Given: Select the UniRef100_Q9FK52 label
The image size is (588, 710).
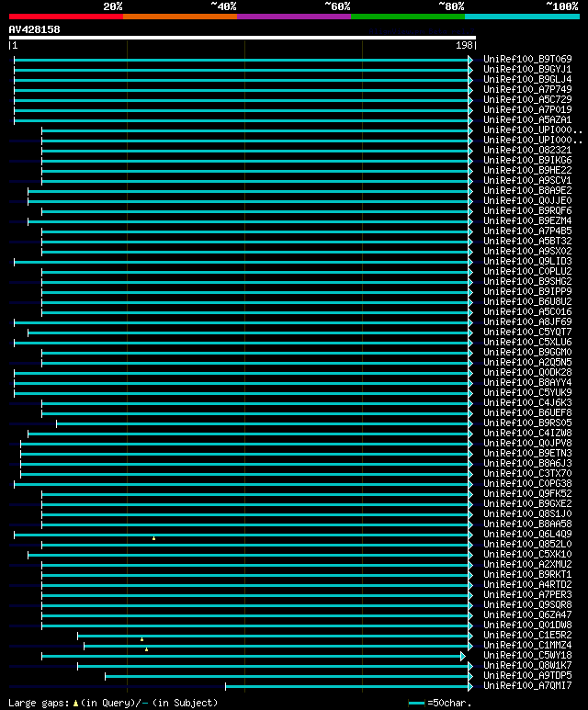Looking at the screenshot, I should pos(527,493).
